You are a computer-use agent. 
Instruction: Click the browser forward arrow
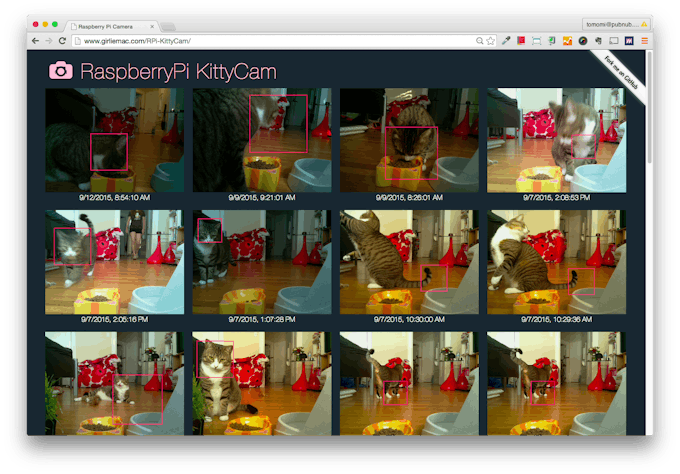coord(49,41)
